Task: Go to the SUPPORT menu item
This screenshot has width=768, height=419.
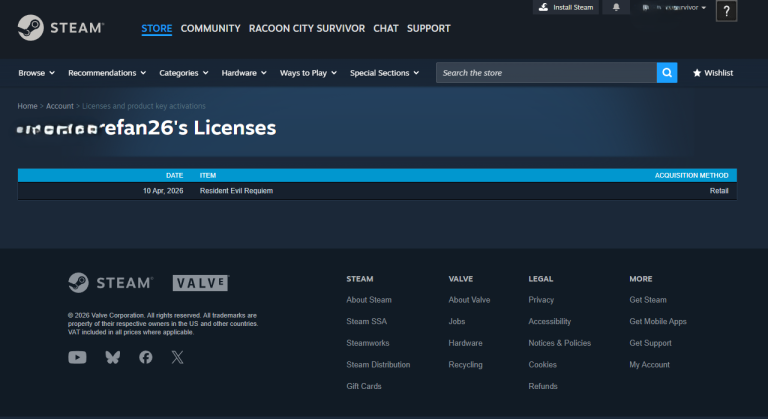Action: (x=428, y=28)
